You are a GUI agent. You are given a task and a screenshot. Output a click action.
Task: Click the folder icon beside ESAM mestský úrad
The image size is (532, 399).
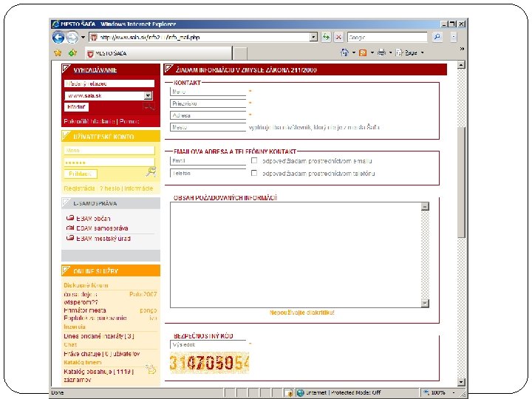coord(70,238)
